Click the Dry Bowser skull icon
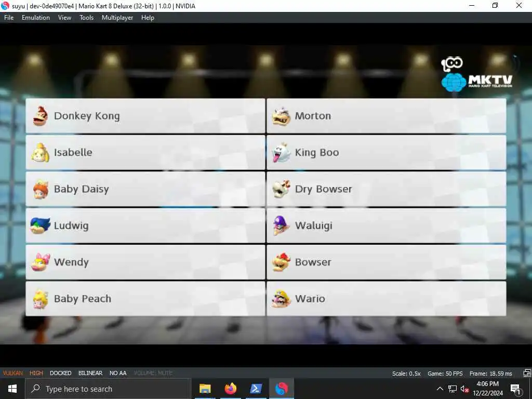The image size is (532, 399). (282, 189)
